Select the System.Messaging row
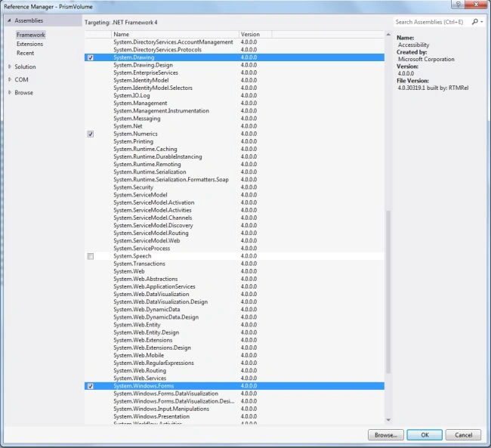This screenshot has width=491, height=448. (x=234, y=119)
